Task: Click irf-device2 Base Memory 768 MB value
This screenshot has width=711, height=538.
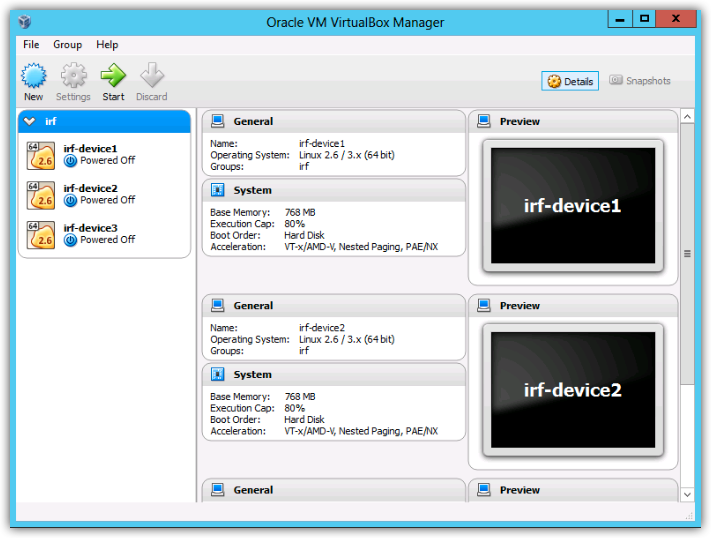Action: pyautogui.click(x=300, y=396)
